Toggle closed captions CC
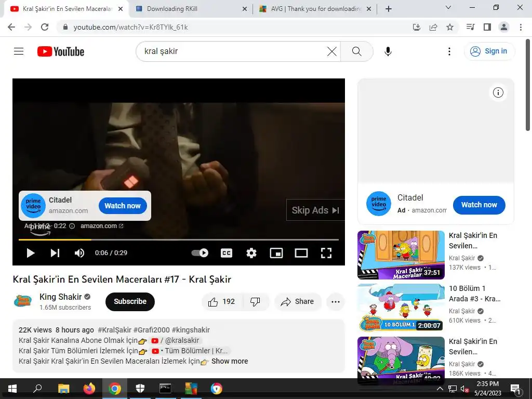This screenshot has width=532, height=399. 227,253
